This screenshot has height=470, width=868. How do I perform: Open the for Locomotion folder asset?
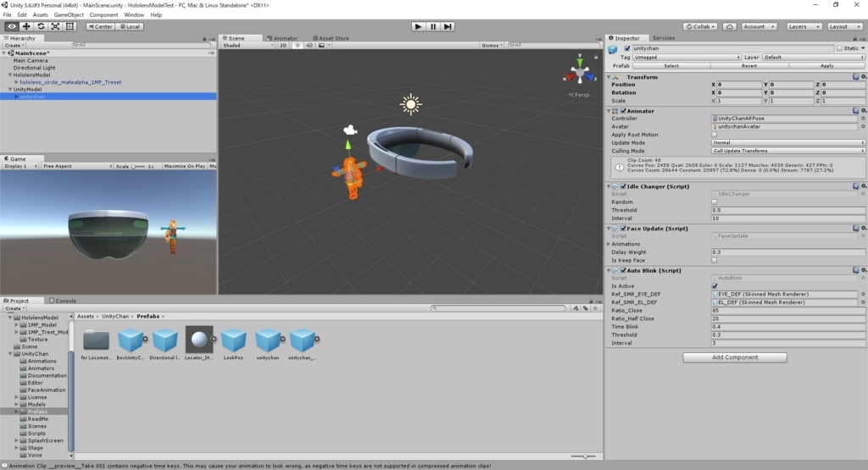(96, 344)
